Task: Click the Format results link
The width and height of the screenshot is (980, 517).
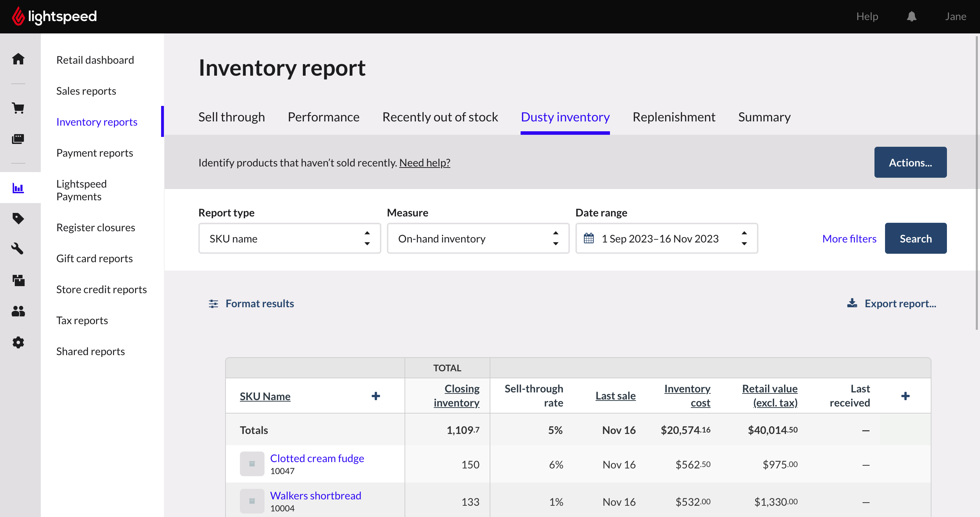Action: [x=260, y=303]
